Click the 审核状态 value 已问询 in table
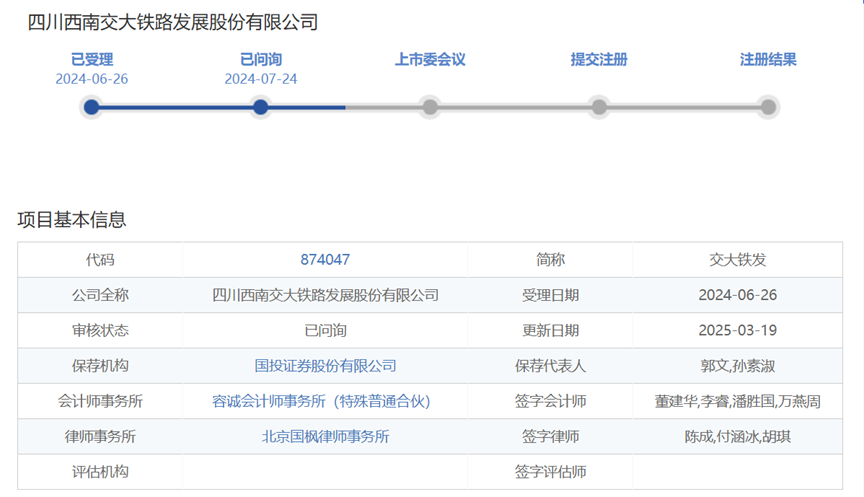This screenshot has height=497, width=864. [325, 331]
